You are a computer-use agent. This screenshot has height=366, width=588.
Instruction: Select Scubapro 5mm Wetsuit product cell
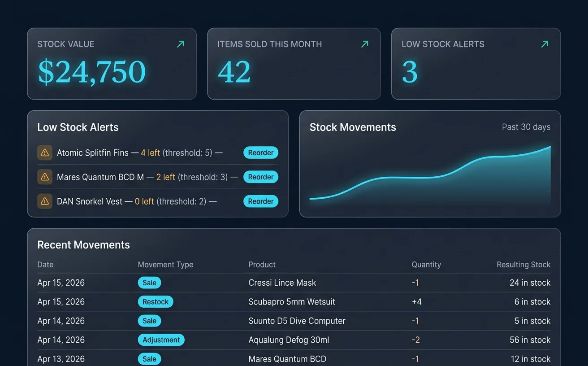coord(292,302)
